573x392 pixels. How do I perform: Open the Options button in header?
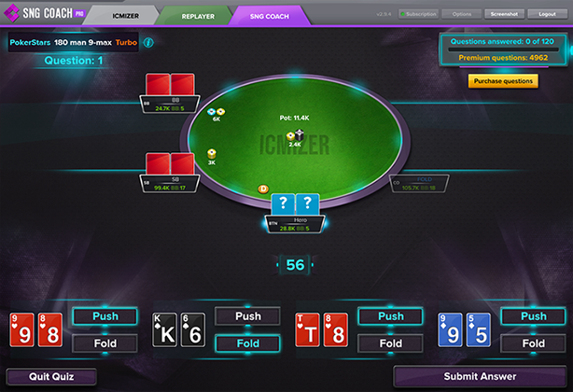click(462, 14)
